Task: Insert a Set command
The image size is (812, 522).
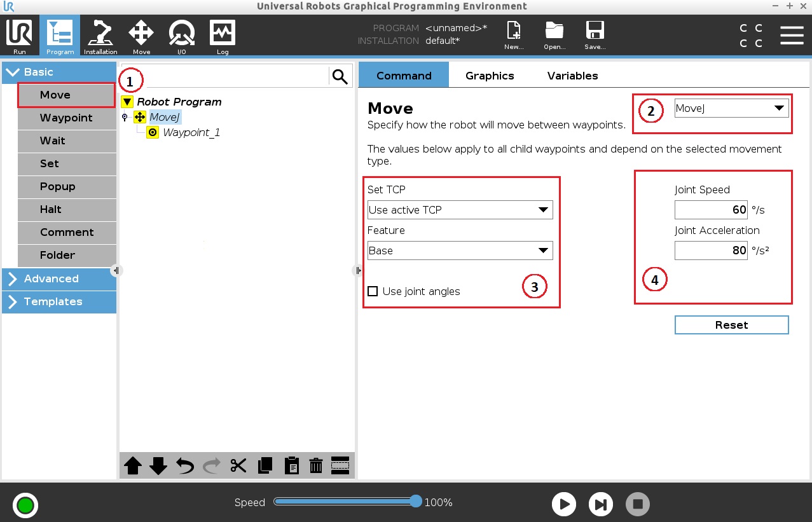Action: coord(67,163)
